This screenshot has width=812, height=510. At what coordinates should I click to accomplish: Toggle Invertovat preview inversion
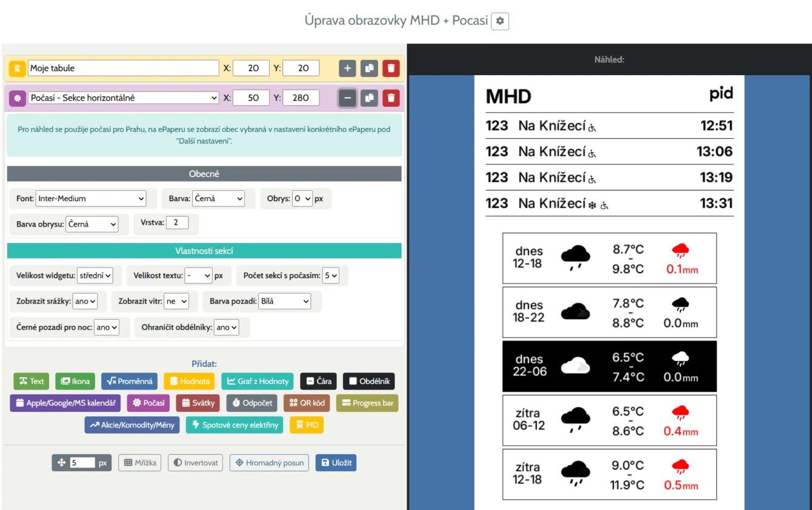tap(195, 462)
